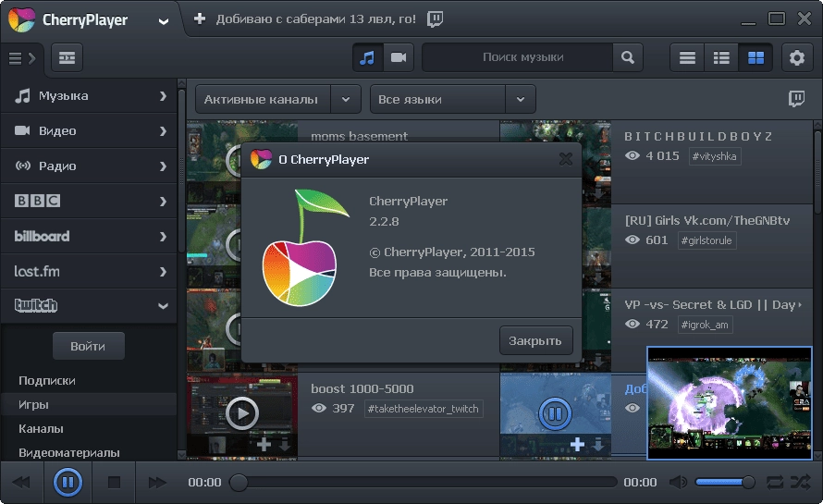
Task: Expand the Радио section
Action: click(89, 166)
